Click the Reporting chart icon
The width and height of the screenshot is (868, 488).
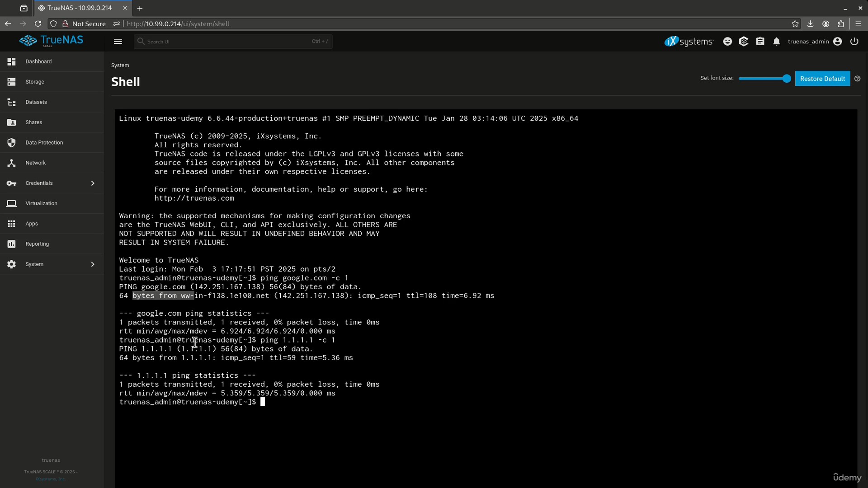11,244
